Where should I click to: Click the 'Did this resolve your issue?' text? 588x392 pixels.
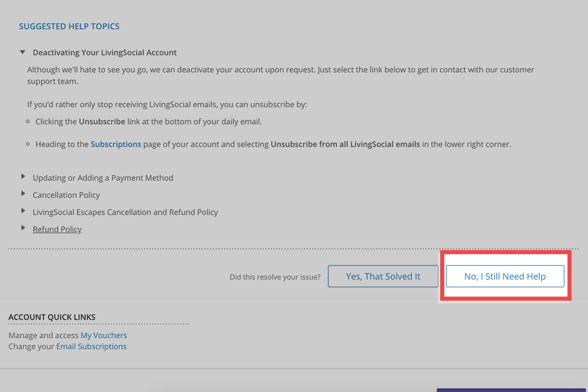[275, 277]
